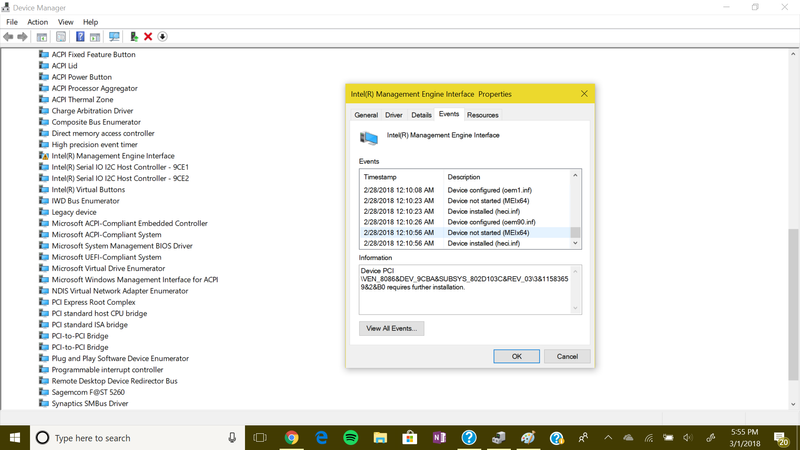Viewport: 800px width, 450px height.
Task: Click the Disable device down-arrow toolbar icon
Action: coord(162,37)
